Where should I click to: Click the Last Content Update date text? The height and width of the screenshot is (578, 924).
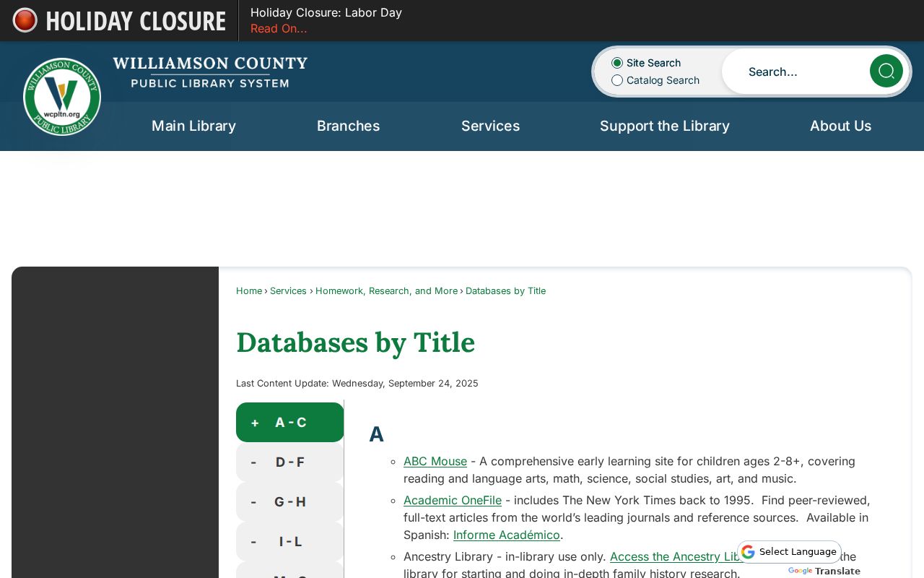[357, 383]
